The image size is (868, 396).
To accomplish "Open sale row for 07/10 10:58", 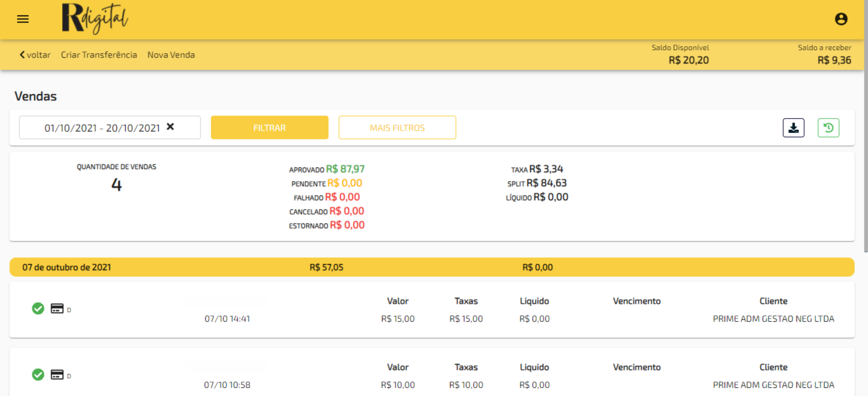I will click(x=227, y=385).
